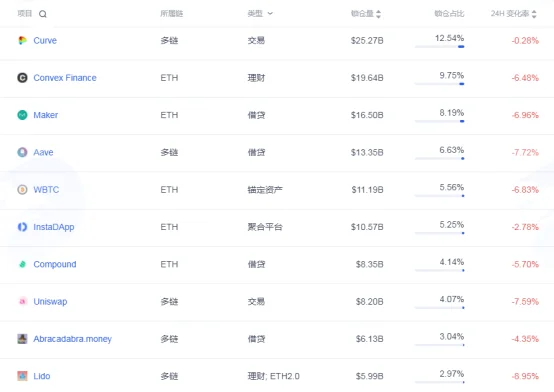554x392 pixels.
Task: Click the 项目 column header
Action: (x=25, y=14)
